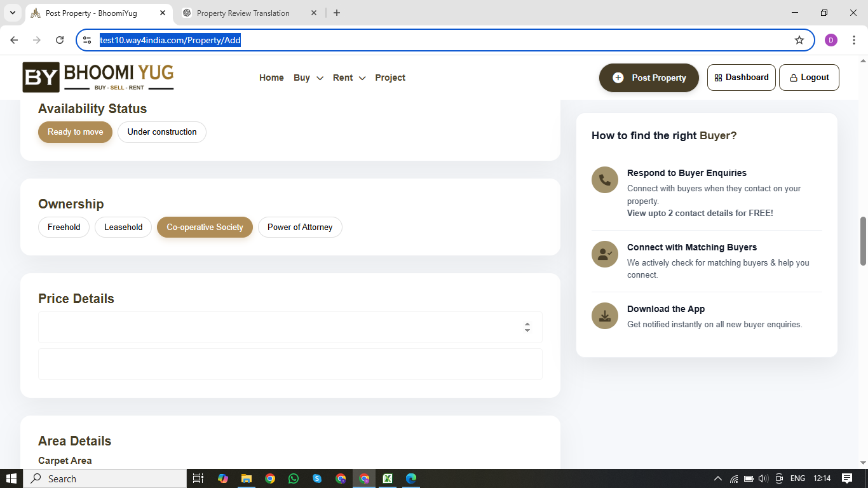The height and width of the screenshot is (488, 868).
Task: Expand the Rent dropdown menu
Action: click(349, 78)
